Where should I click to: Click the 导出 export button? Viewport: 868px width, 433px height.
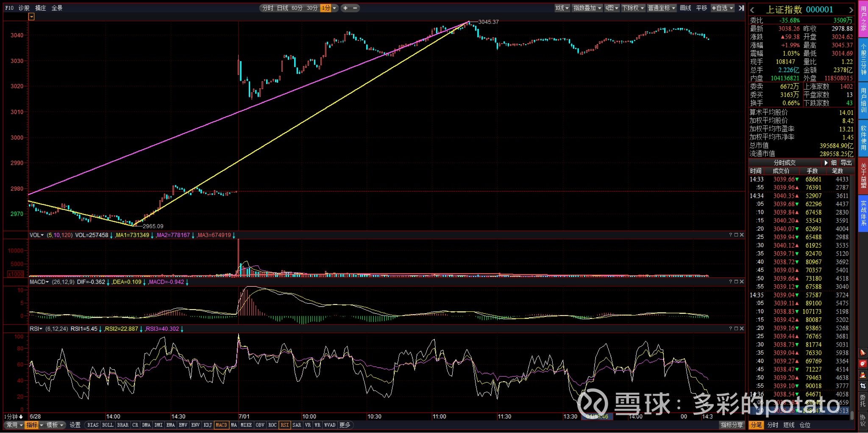[x=846, y=163]
